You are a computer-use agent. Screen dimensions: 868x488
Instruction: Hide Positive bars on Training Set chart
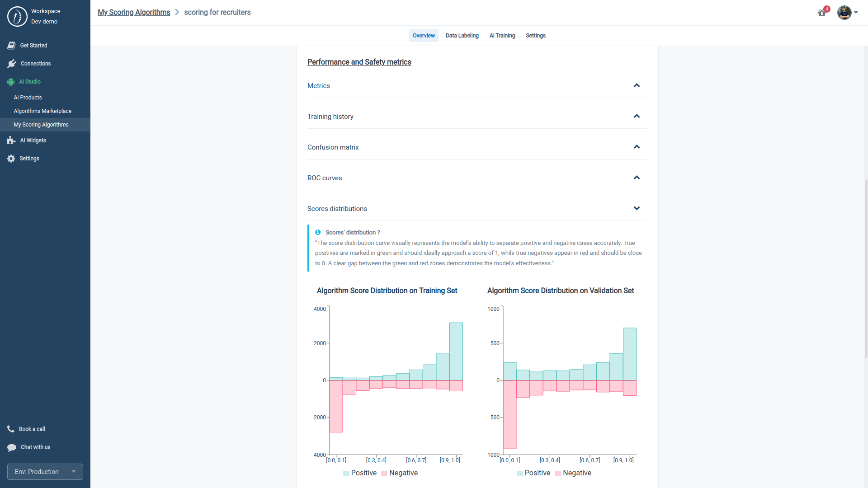359,473
